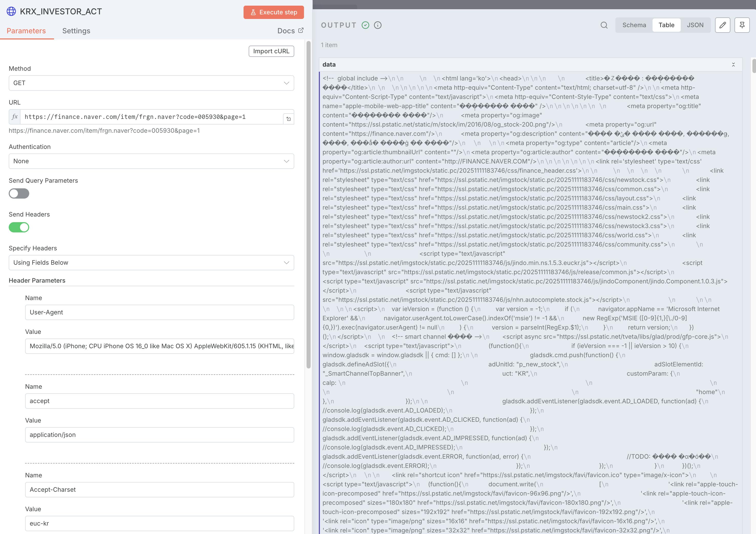Click the green success checkmark icon

click(365, 25)
